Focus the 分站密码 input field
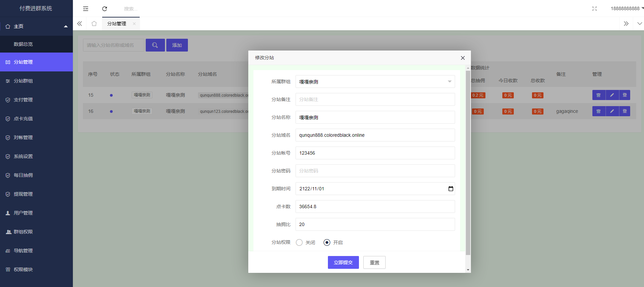Screen dimensions: 644x287 click(375, 171)
